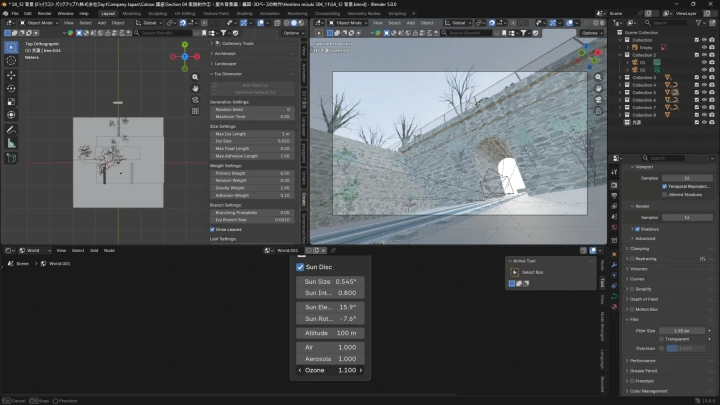Select the Measure tool
The width and height of the screenshot is (720, 405).
pos(11,144)
